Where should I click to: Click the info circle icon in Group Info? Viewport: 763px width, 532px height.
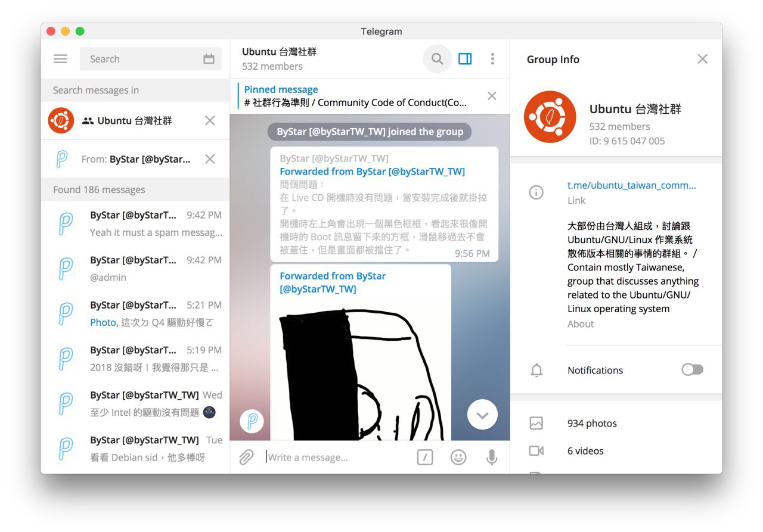(x=536, y=192)
